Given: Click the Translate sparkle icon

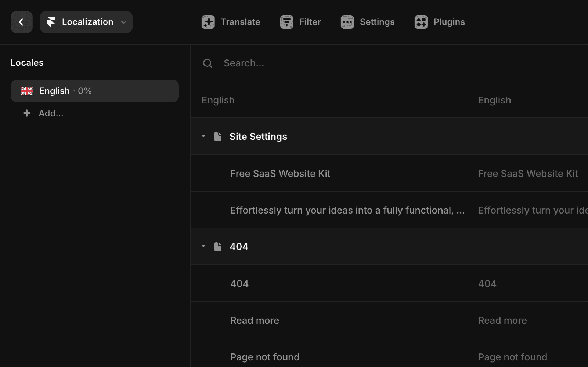Looking at the screenshot, I should (x=208, y=22).
